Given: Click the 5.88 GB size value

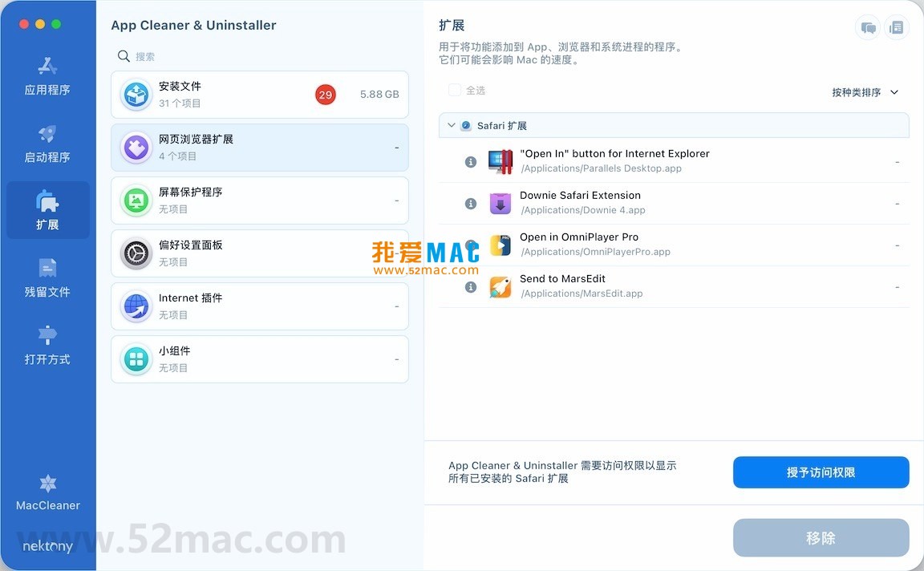Looking at the screenshot, I should (379, 95).
